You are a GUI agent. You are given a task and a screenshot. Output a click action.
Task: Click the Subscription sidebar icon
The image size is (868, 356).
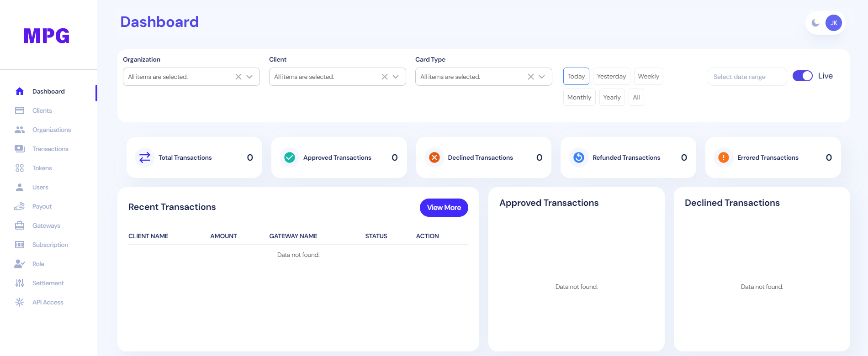[20, 245]
